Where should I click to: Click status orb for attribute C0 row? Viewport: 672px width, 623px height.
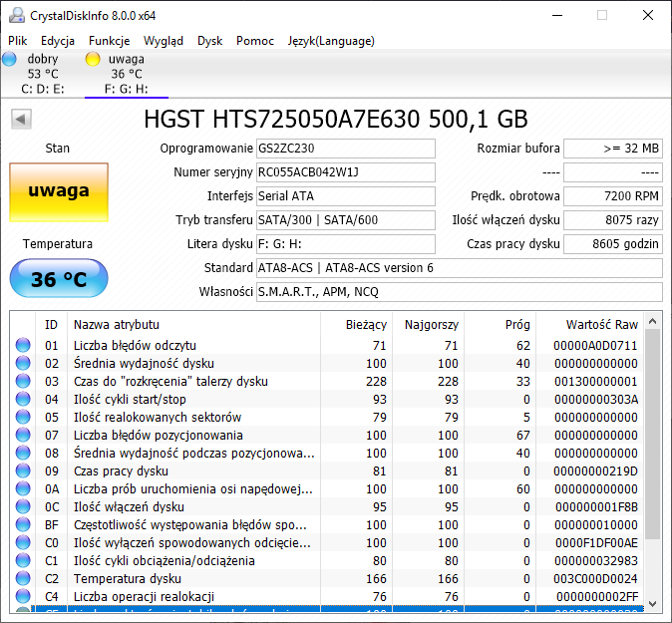coord(23,543)
